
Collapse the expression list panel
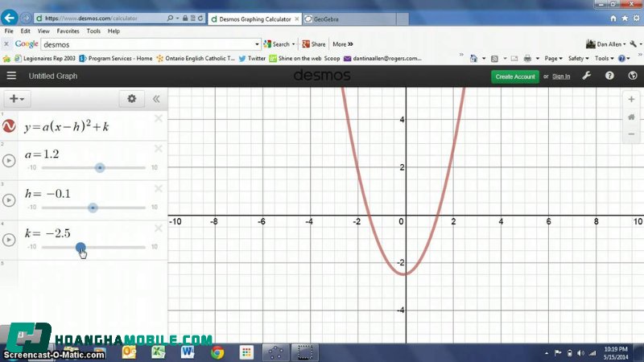point(156,99)
